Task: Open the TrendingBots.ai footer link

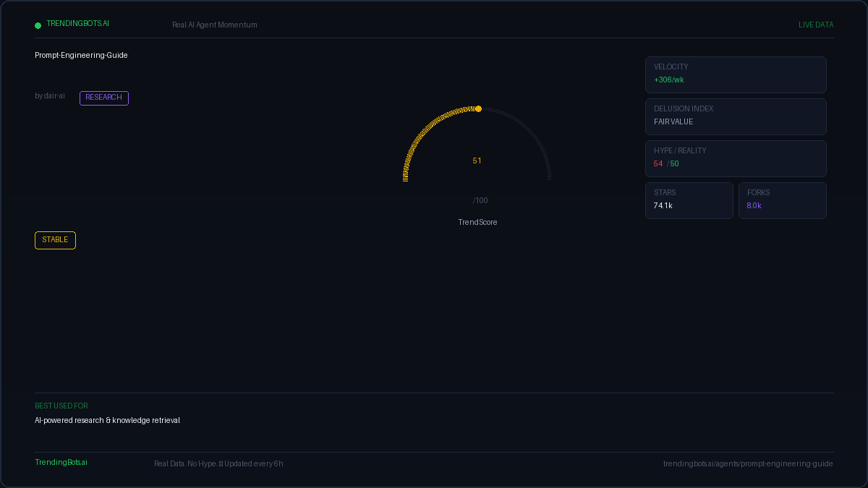Action: pos(61,462)
